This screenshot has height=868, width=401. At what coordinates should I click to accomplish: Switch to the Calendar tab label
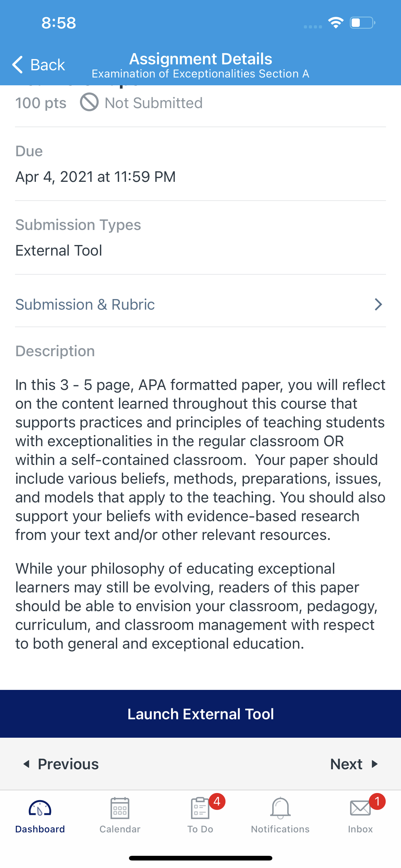click(120, 829)
